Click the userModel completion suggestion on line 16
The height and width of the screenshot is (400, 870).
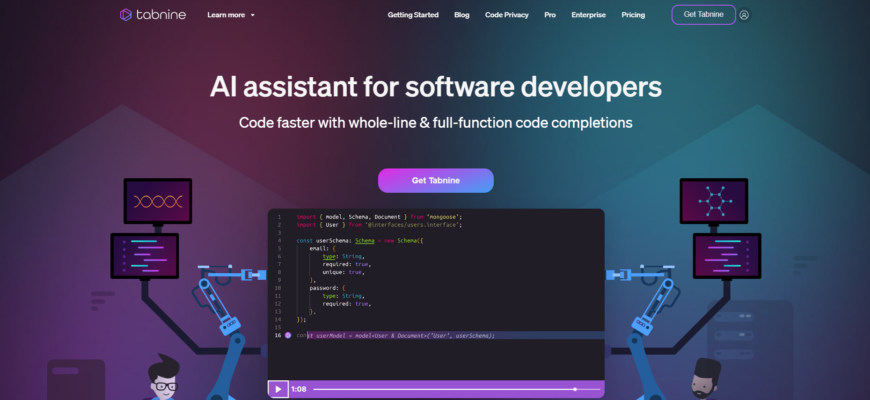click(401, 335)
